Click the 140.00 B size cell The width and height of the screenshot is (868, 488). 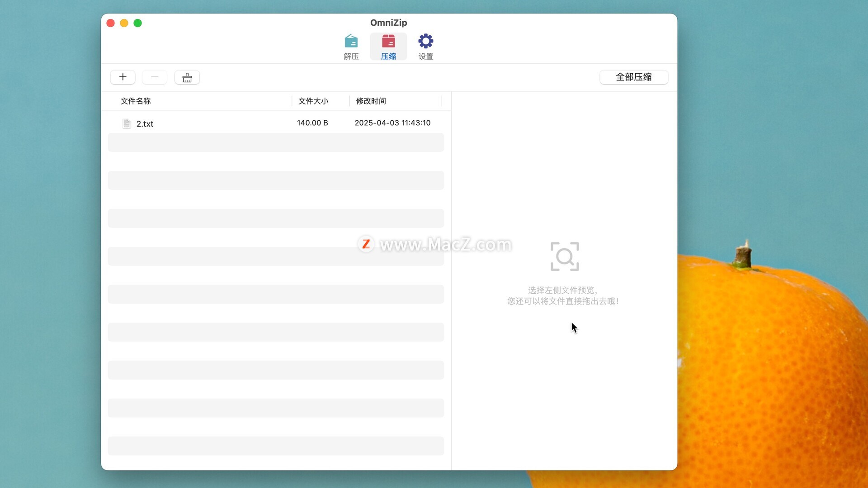tap(312, 123)
